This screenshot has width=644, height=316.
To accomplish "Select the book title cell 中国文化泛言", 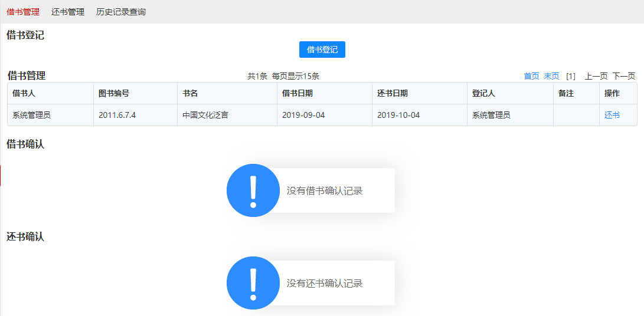I will 205,115.
